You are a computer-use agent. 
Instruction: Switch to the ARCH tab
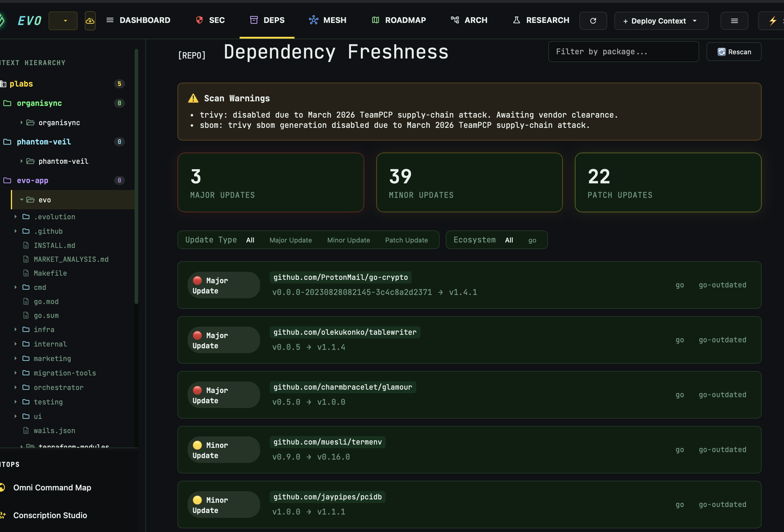pyautogui.click(x=469, y=20)
